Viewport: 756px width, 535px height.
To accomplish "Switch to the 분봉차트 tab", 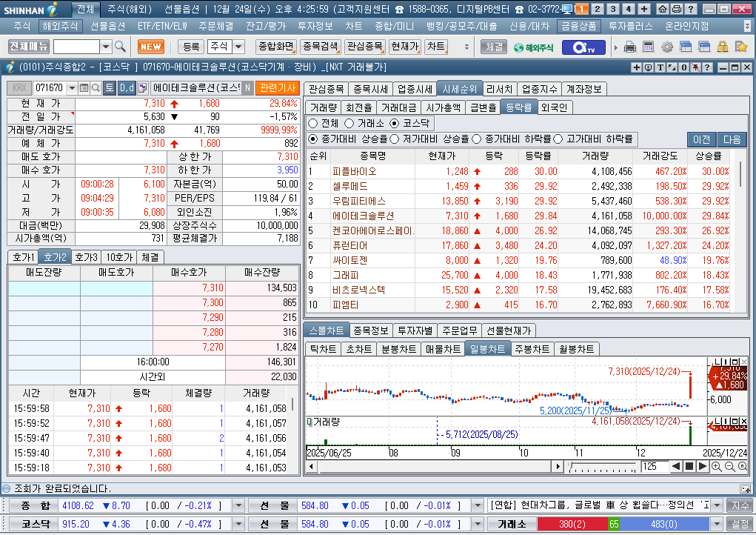I will click(398, 349).
